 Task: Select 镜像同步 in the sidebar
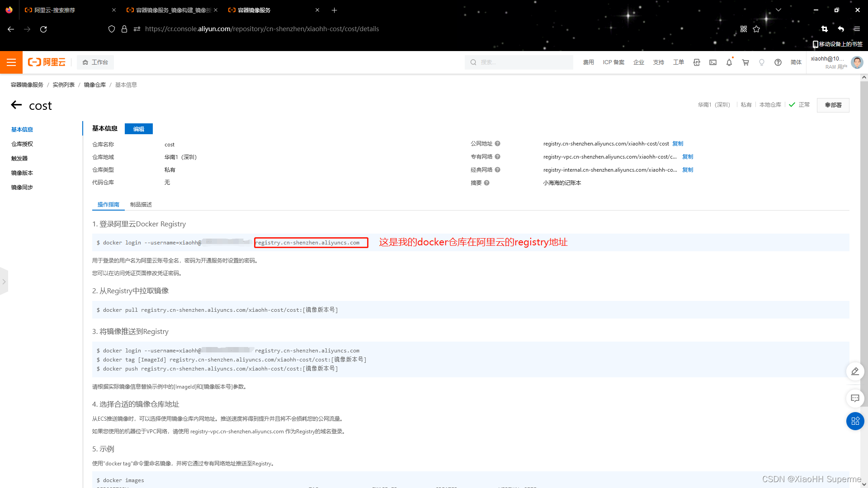click(x=22, y=188)
